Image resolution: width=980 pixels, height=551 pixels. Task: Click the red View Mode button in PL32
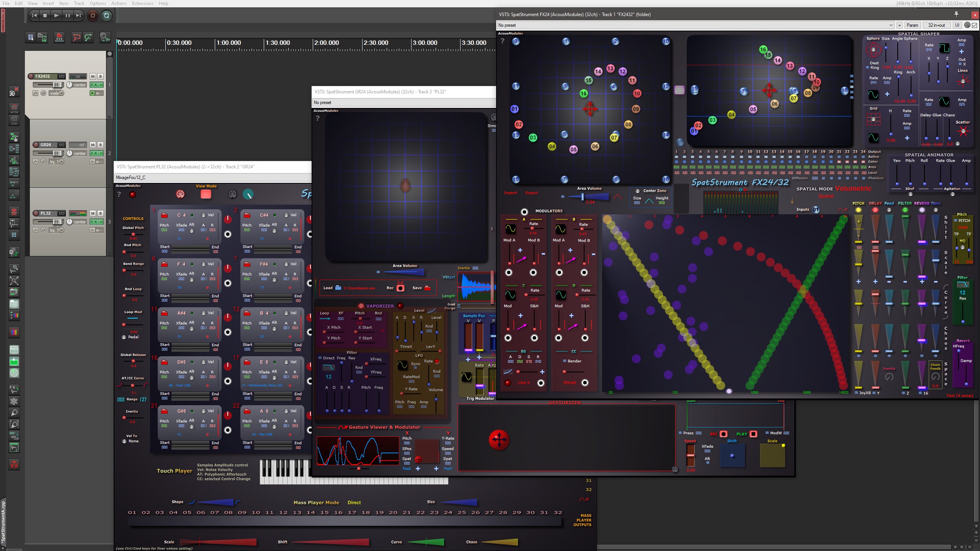(206, 194)
